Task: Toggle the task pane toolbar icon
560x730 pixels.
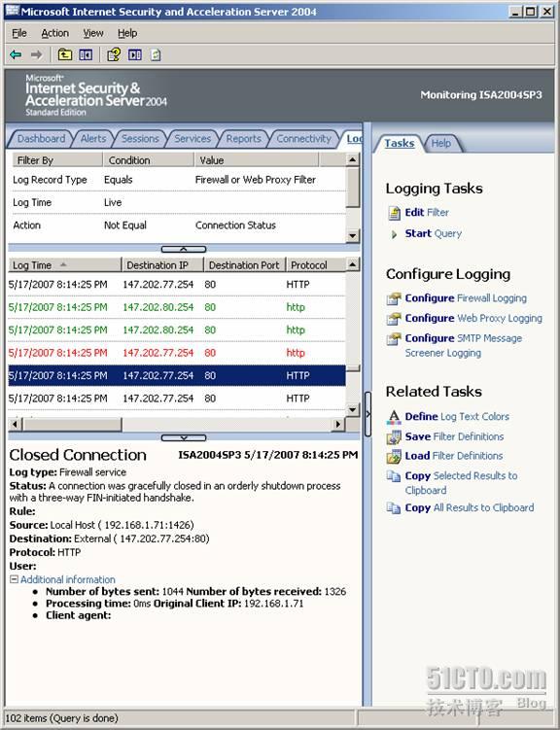Action: click(x=135, y=55)
